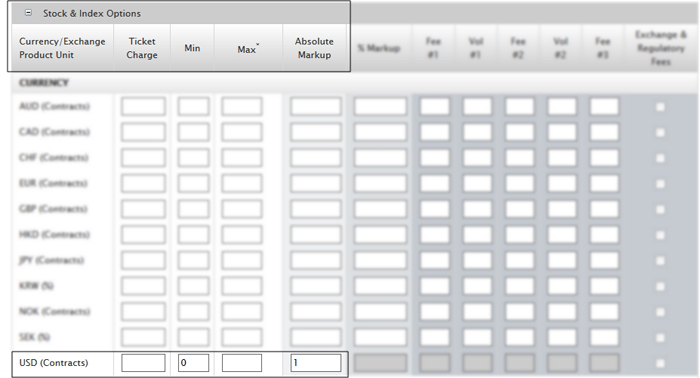Screen dimensions: 700x378
Task: Click the EUR (Contracts) Max field
Action: 242,183
